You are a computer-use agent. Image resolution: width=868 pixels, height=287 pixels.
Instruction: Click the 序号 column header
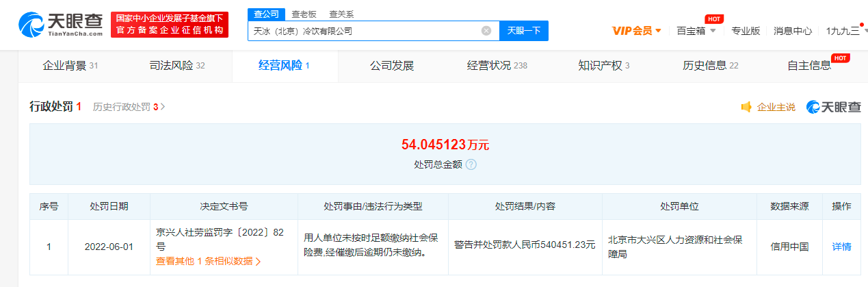pos(49,206)
